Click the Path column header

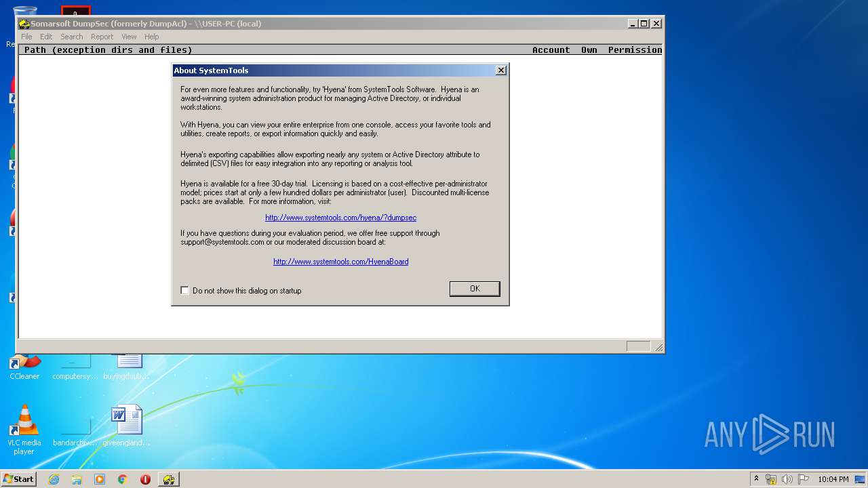(108, 50)
